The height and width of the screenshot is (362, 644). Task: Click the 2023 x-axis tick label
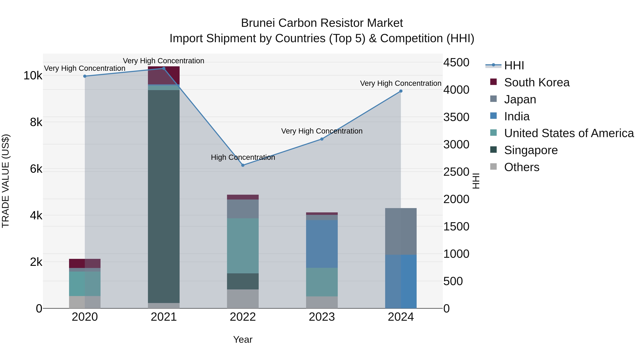click(322, 317)
